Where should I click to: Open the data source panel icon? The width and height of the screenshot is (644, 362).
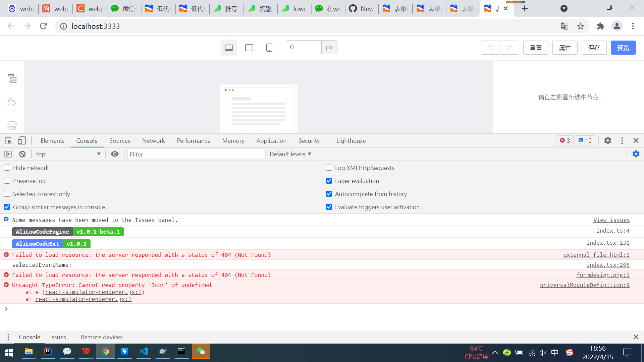[x=12, y=125]
